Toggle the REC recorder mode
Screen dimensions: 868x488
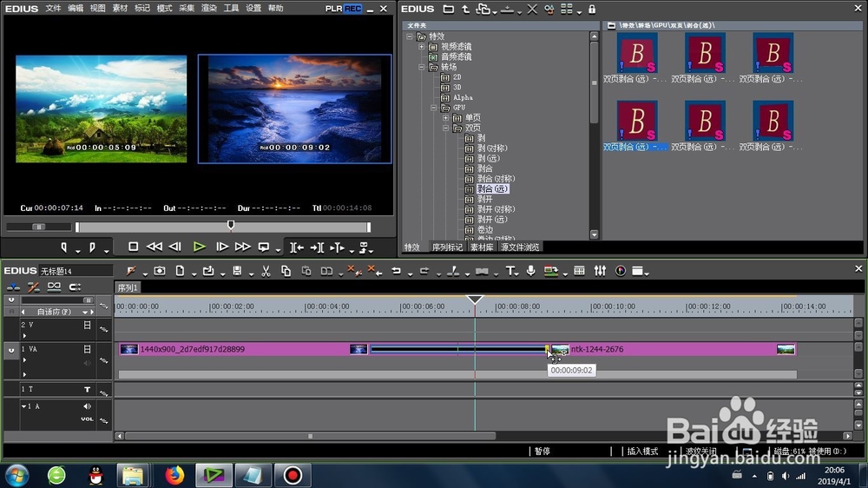pyautogui.click(x=352, y=9)
